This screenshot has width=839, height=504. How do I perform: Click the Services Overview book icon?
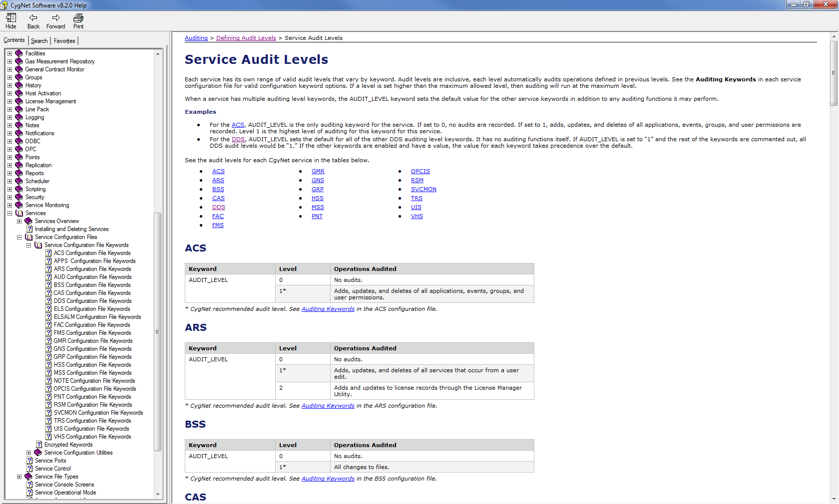point(29,221)
